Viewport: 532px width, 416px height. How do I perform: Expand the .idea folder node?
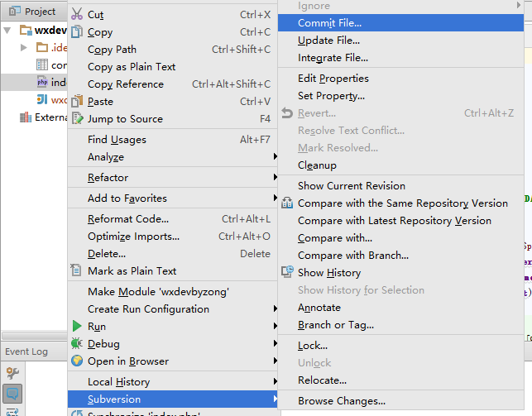[23, 47]
